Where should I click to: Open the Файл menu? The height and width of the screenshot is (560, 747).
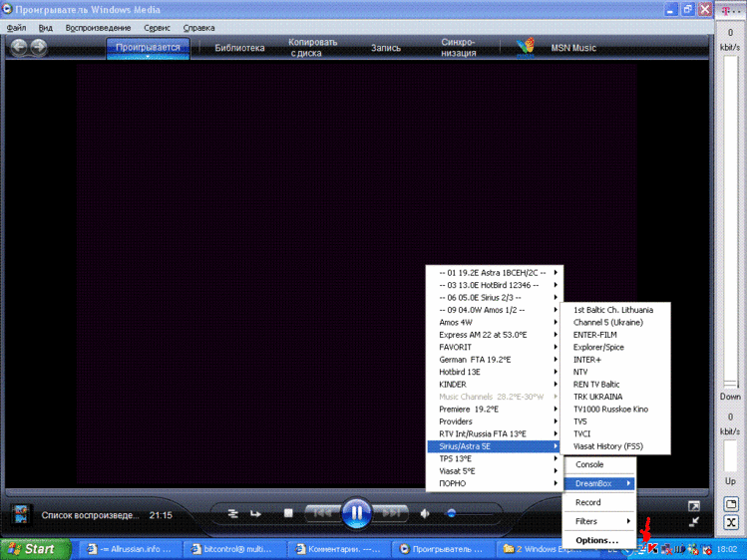(x=17, y=28)
